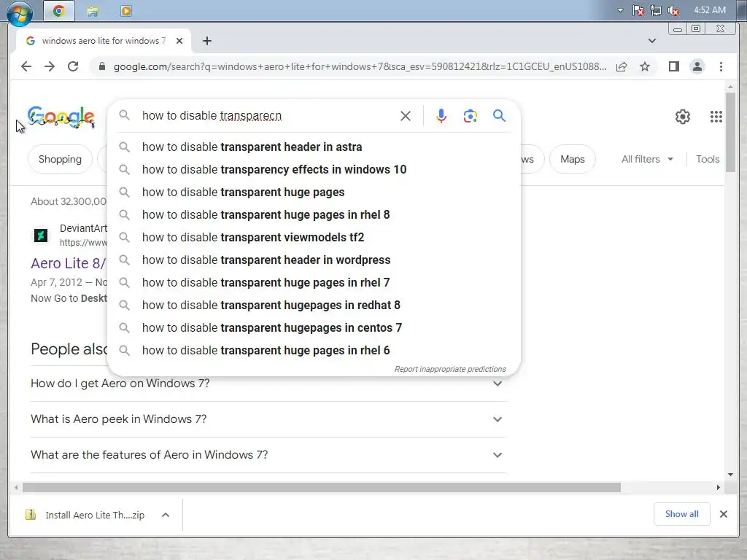Open the All filters dropdown
This screenshot has width=747, height=560.
click(x=647, y=159)
